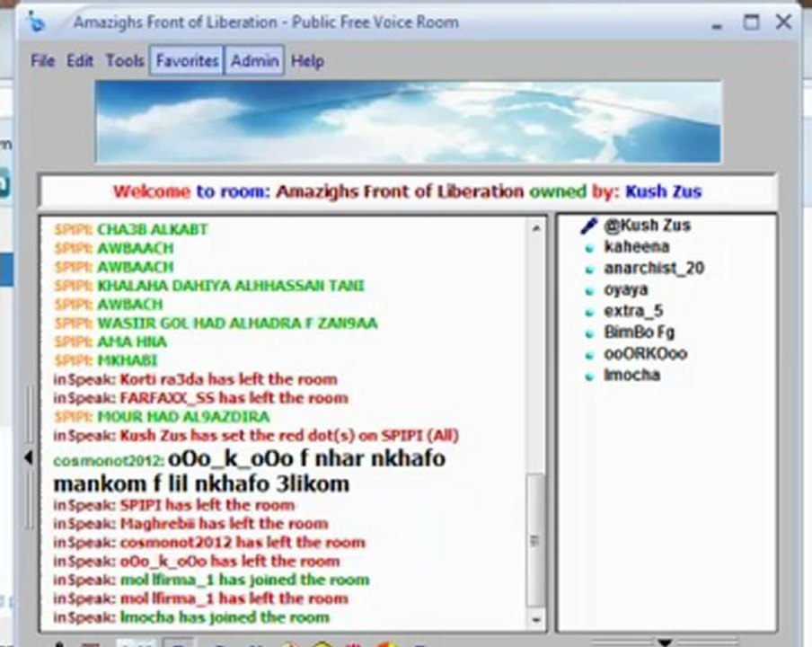Select user lmocha in list
Viewport: 812px width, 647px height.
point(631,375)
